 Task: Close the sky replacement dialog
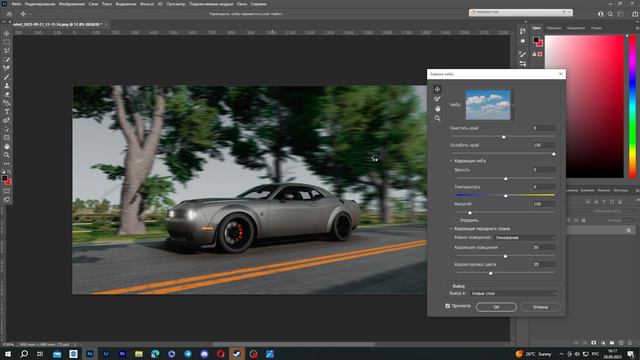(561, 74)
